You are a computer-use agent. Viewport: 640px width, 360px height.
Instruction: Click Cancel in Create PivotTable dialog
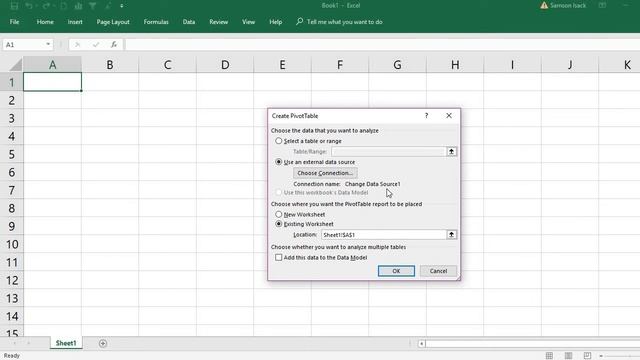[438, 271]
